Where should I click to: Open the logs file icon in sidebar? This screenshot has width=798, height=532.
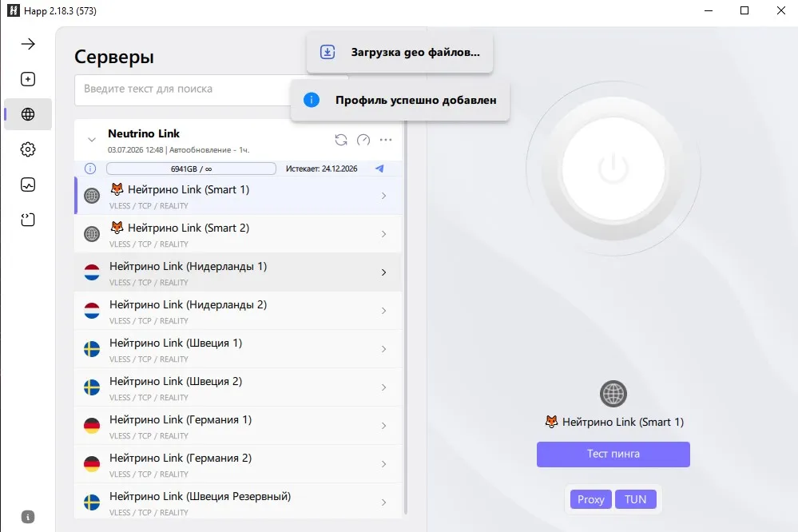tap(28, 220)
